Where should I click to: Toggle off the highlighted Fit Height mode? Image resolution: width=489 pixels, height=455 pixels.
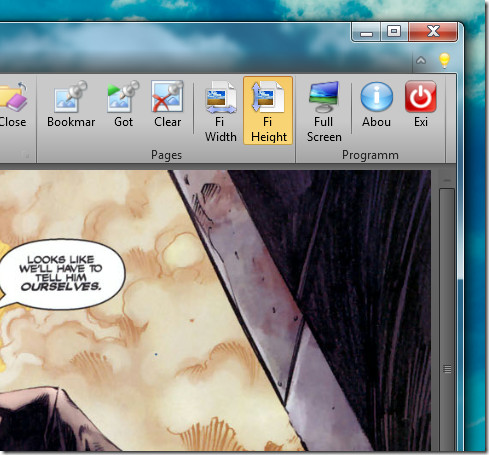point(268,111)
